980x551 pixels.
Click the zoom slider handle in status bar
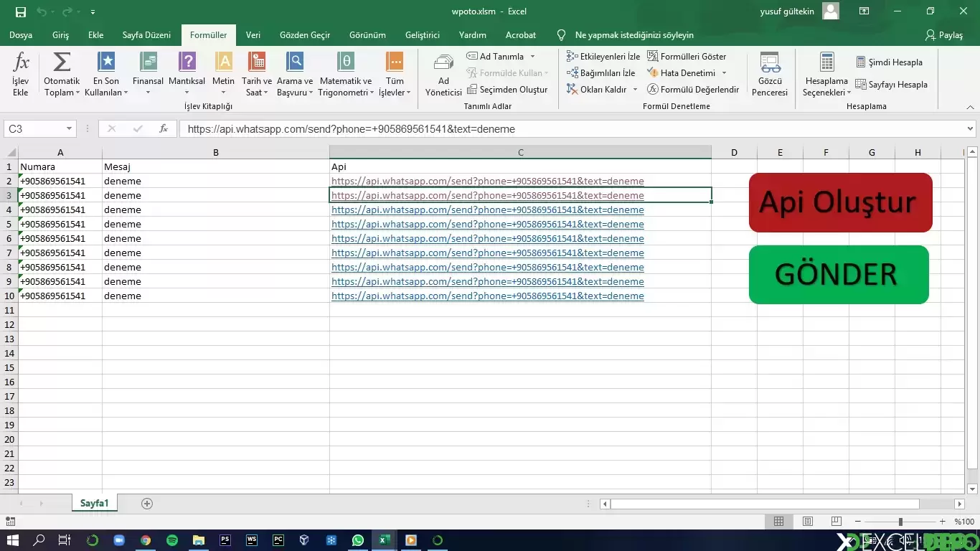[900, 522]
